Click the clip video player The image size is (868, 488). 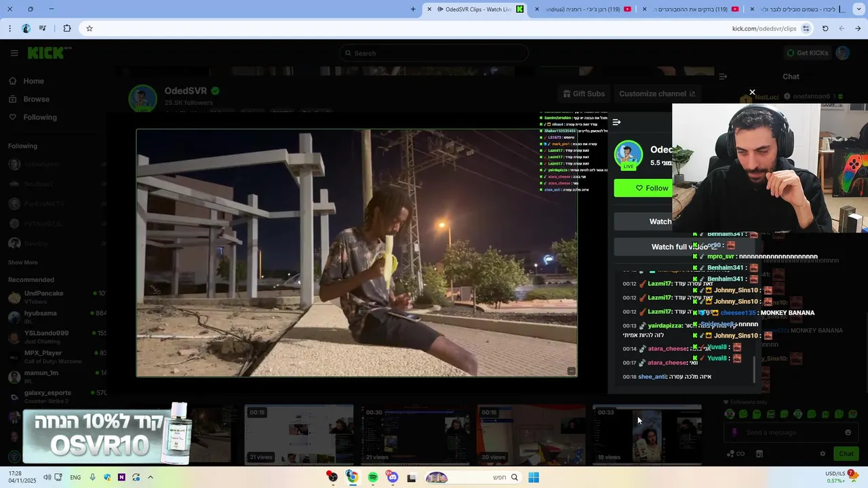tap(357, 253)
